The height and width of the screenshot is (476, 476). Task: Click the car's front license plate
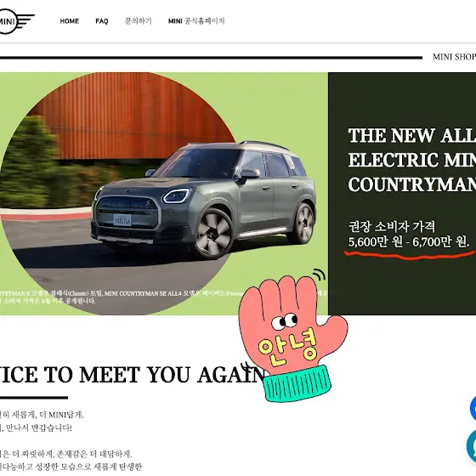(122, 220)
